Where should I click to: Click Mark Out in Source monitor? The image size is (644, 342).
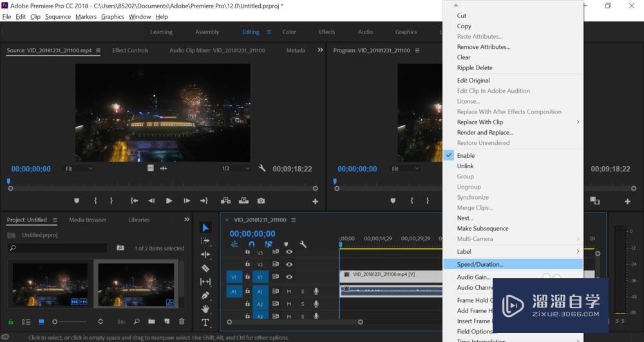tap(111, 201)
